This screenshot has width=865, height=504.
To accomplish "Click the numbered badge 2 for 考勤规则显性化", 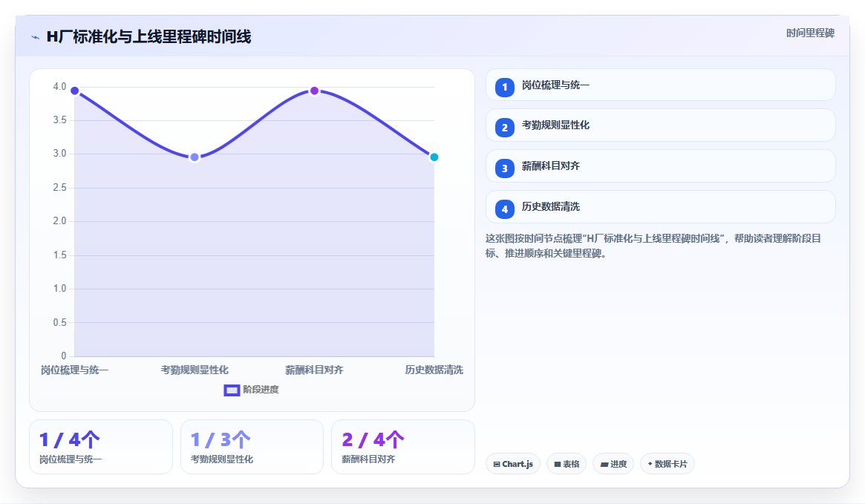I will coord(504,128).
